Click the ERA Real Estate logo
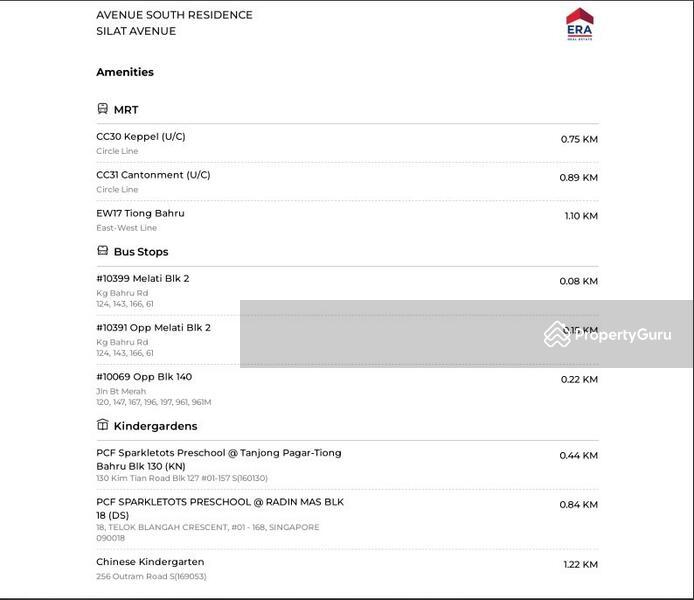Viewport: 694px width, 600px height. (579, 24)
